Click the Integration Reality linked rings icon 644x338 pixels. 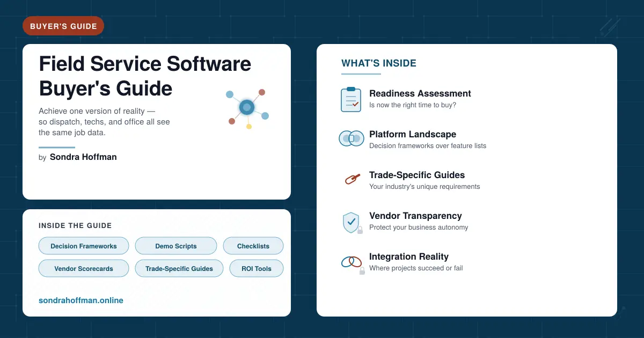pyautogui.click(x=351, y=261)
